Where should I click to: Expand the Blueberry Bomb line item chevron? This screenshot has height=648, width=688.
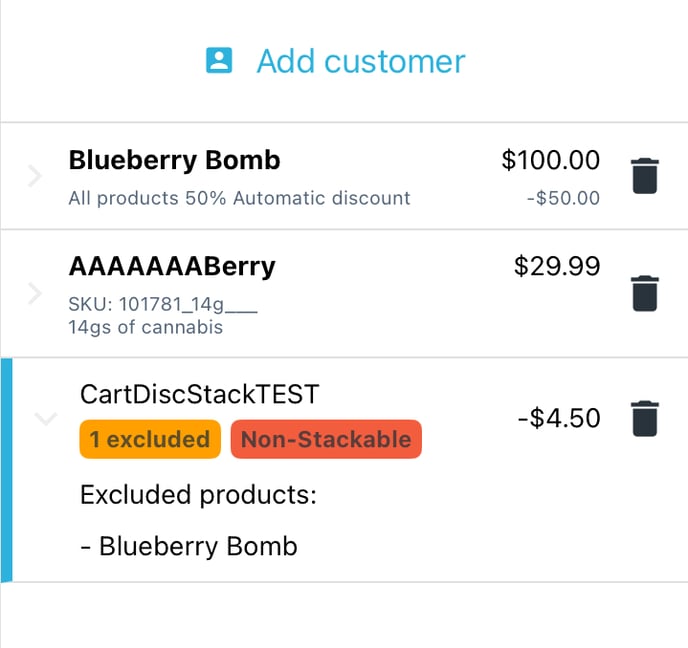point(35,177)
